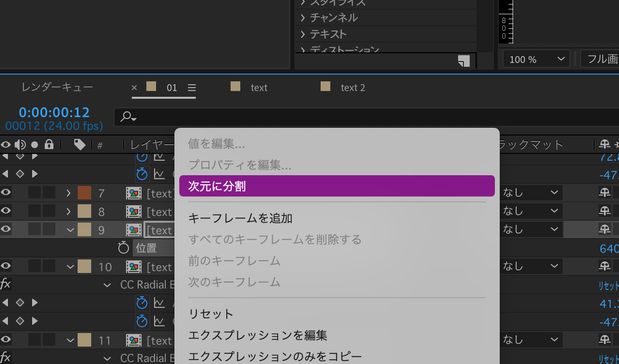Expand layer 8 properties

click(x=68, y=212)
